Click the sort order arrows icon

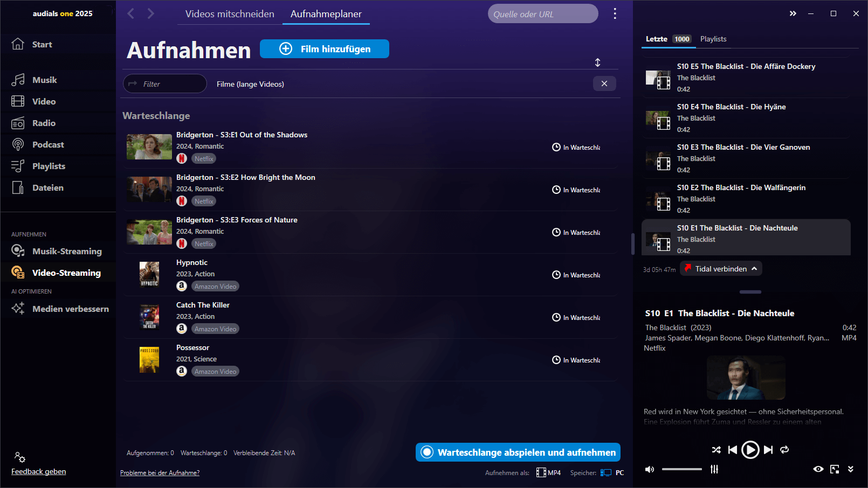(597, 62)
